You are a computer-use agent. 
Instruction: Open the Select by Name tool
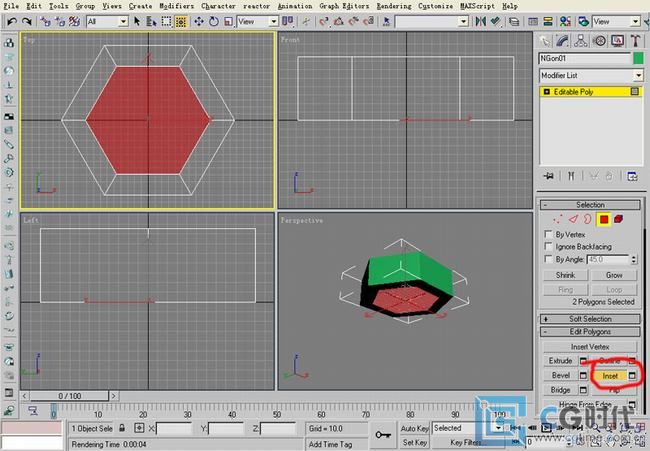(x=151, y=21)
